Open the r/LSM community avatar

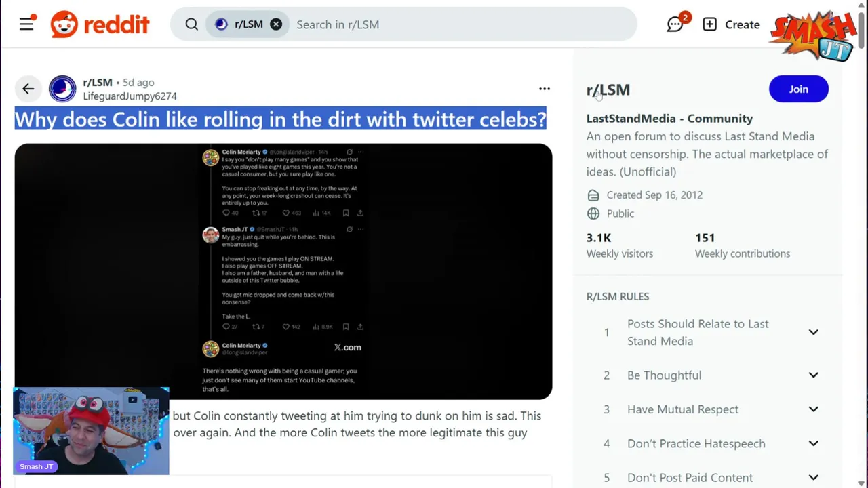(x=62, y=89)
